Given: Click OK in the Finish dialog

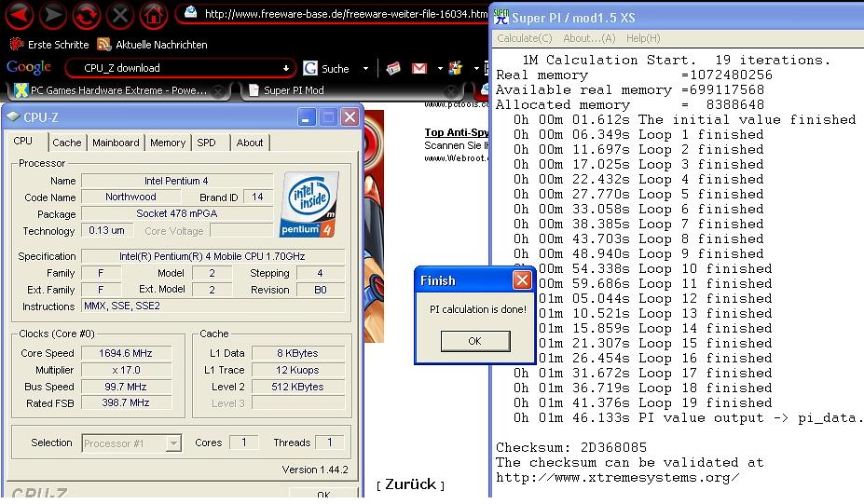Looking at the screenshot, I should point(475,341).
